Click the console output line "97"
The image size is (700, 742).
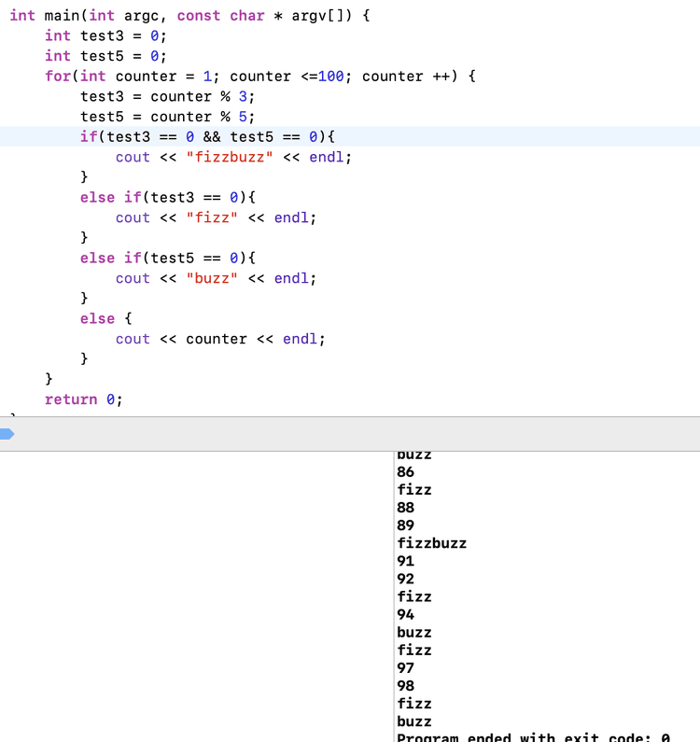406,668
